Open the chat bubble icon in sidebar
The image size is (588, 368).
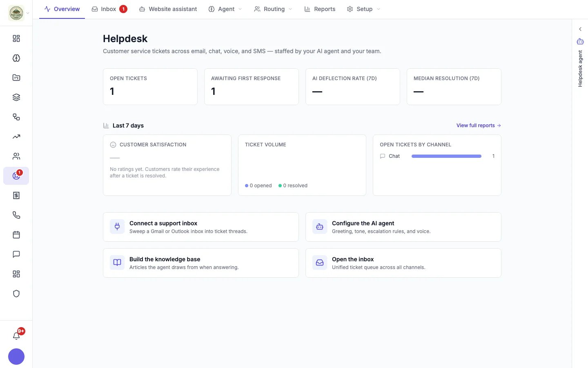[16, 254]
